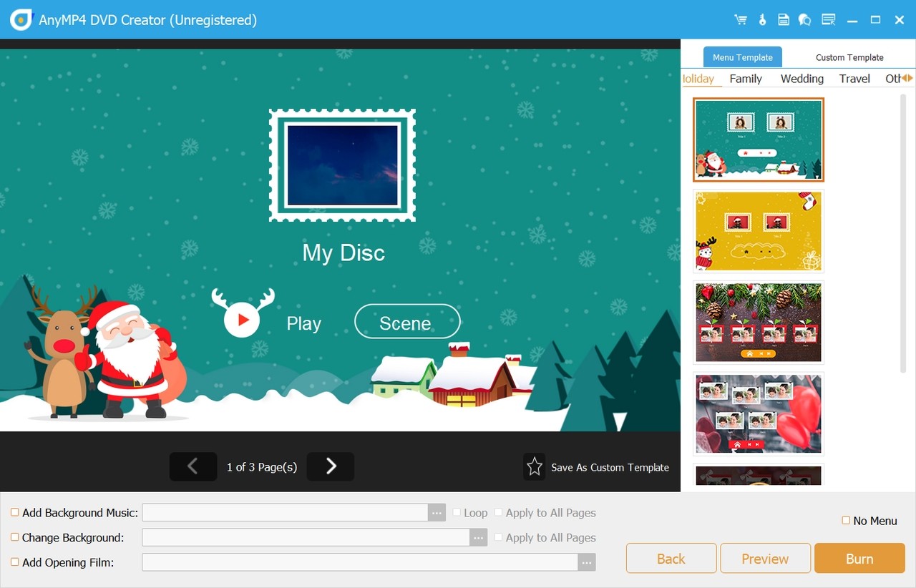The width and height of the screenshot is (916, 588).
Task: Switch to the Custom Template tab
Action: [x=849, y=57]
